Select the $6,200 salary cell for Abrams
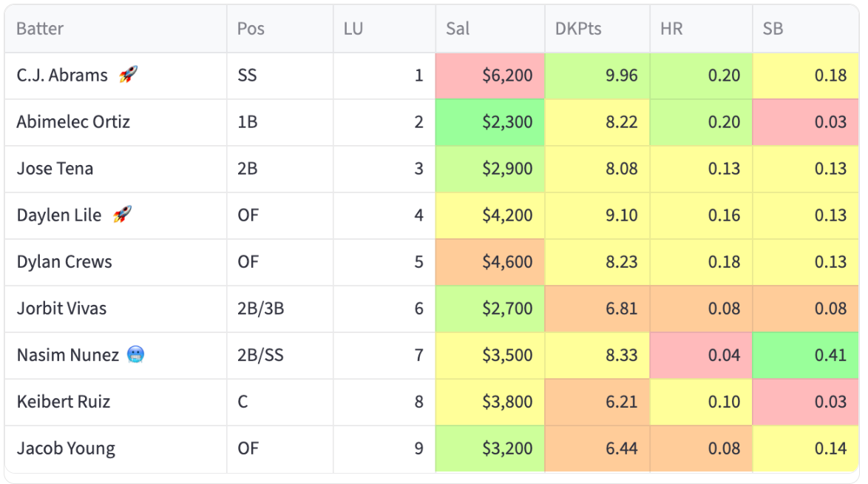Screen dimensions: 868x484 490,76
